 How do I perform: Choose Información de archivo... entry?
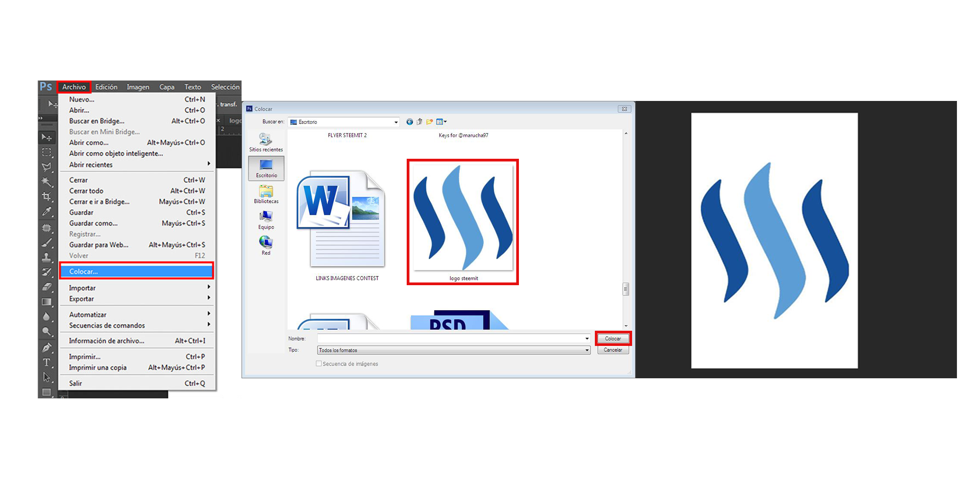[x=137, y=341]
